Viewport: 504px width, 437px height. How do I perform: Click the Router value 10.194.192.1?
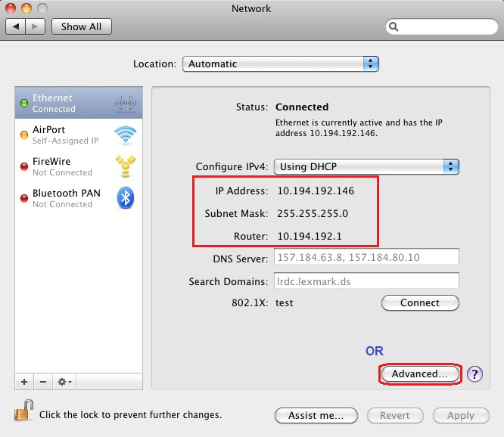(310, 237)
